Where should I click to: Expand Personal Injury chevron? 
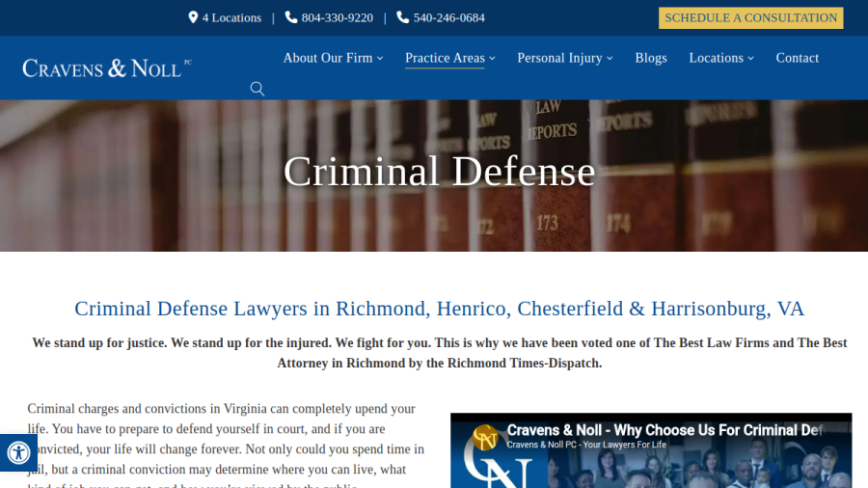click(610, 58)
